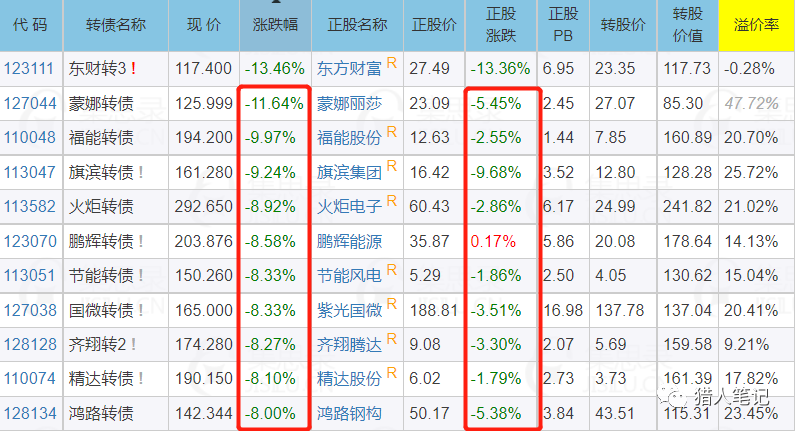Click the 正股价 column header

[x=435, y=25]
